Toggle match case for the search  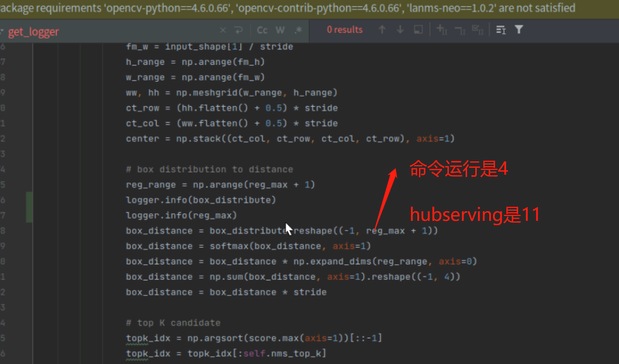(x=262, y=29)
